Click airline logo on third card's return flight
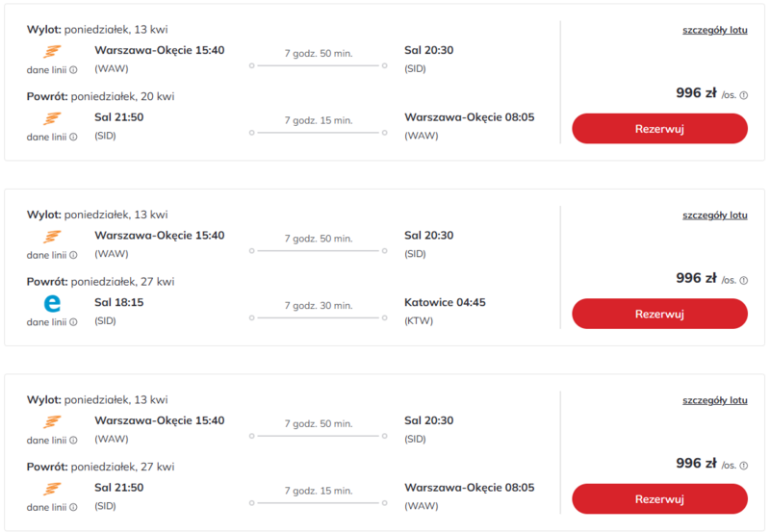Viewport: 770px width, 532px height. coord(53,489)
